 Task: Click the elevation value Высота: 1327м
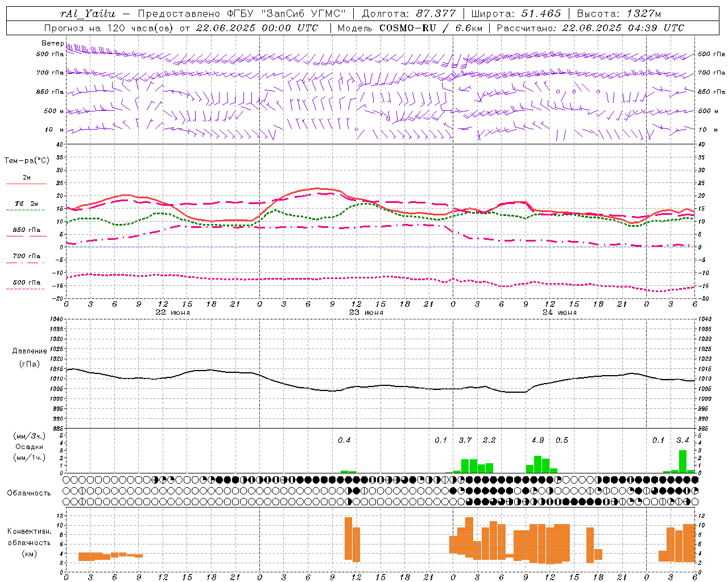[619, 14]
